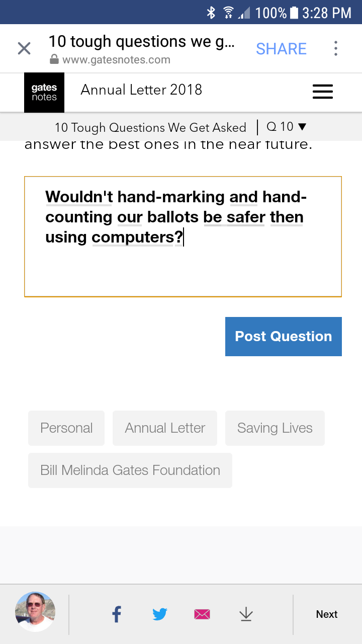Share on Twitter icon
Viewport: 362px width, 644px height.
point(160,614)
